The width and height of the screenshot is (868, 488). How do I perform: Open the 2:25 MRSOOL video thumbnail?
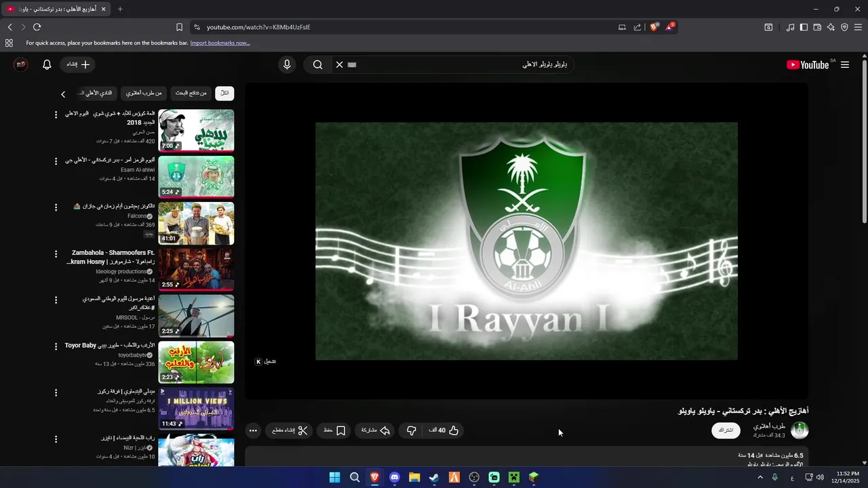[196, 316]
